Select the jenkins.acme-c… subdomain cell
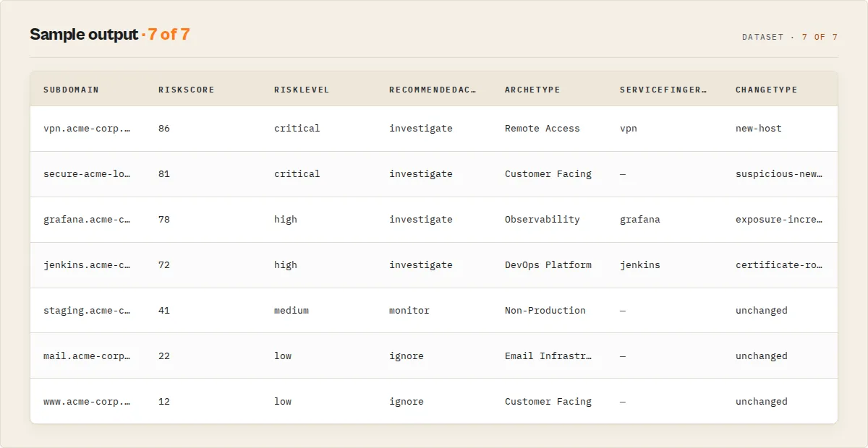Image resolution: width=868 pixels, height=448 pixels. 87,265
